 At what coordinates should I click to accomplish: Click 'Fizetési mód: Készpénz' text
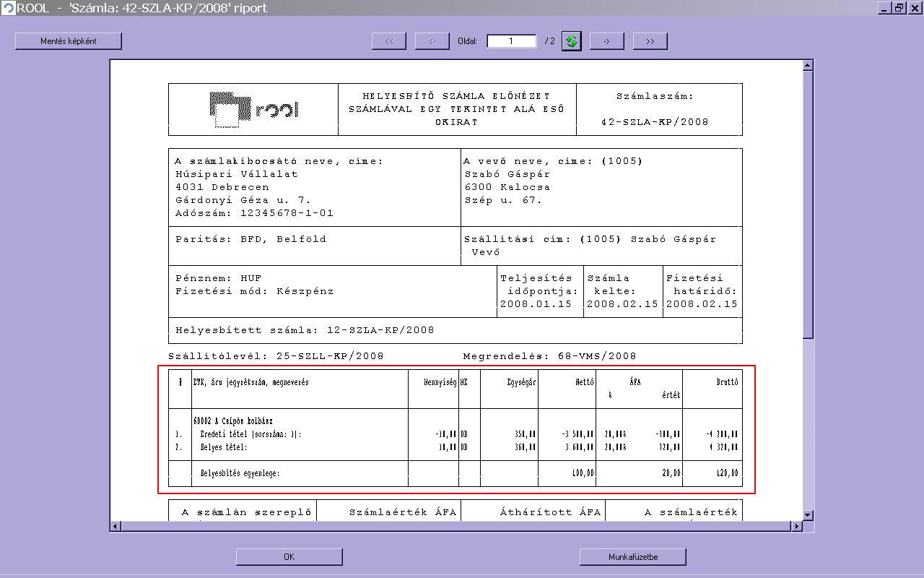(x=254, y=291)
